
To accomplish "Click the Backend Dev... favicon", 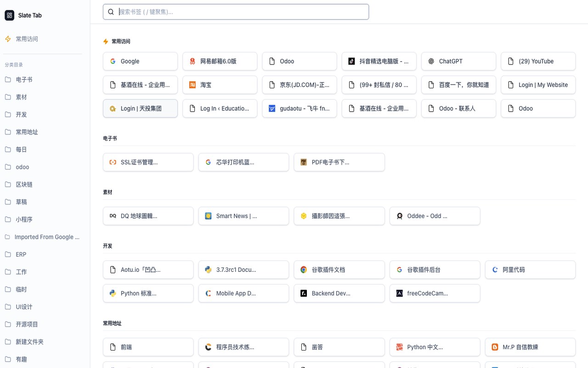I will 304,293.
